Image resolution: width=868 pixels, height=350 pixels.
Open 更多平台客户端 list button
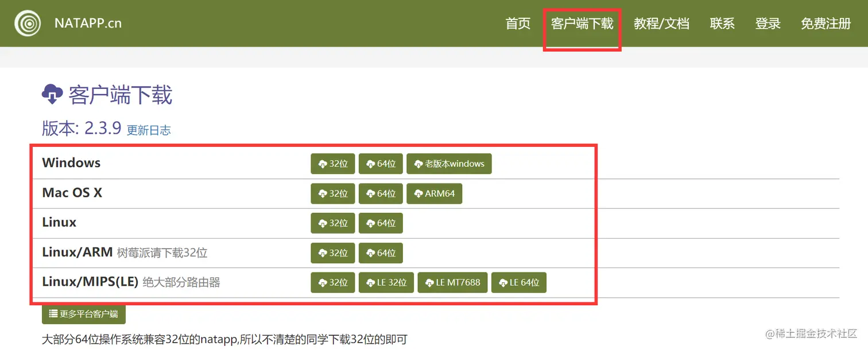(84, 314)
